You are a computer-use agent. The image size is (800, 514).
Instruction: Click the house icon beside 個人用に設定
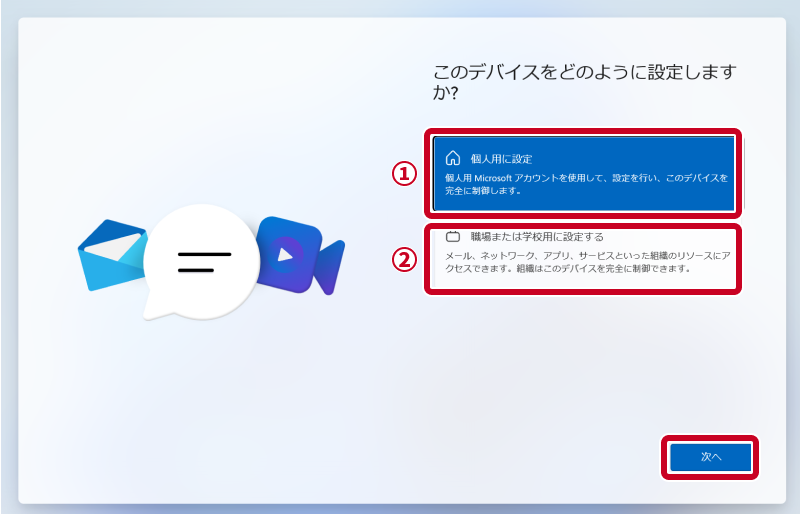coord(453,158)
